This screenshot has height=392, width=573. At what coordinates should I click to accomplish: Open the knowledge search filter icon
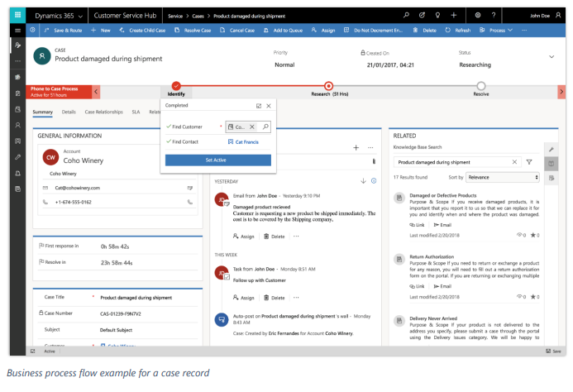click(x=529, y=162)
